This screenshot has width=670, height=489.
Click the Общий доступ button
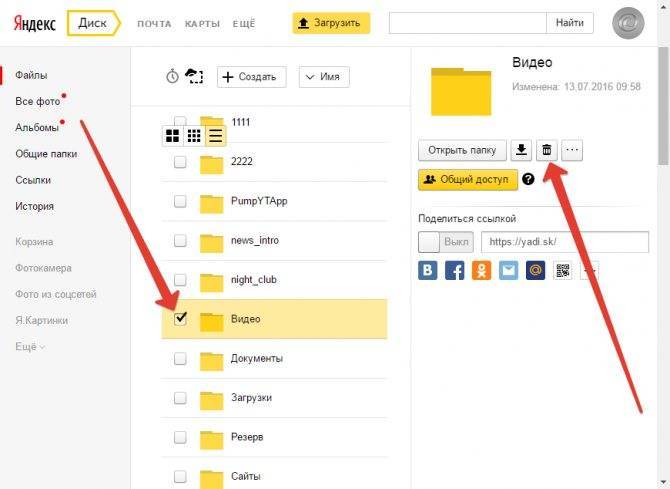tap(468, 180)
